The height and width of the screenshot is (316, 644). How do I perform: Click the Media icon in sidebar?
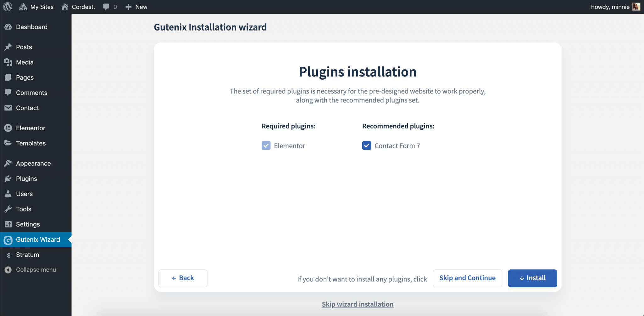coord(8,62)
